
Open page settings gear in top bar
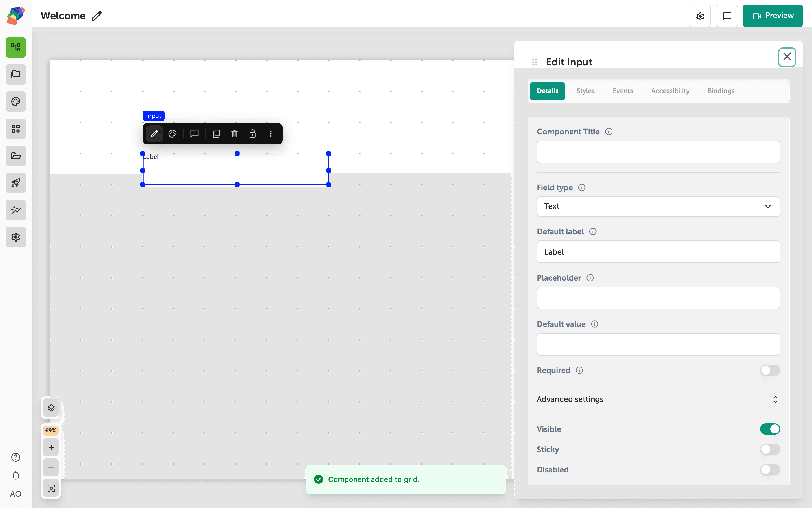[x=700, y=16]
